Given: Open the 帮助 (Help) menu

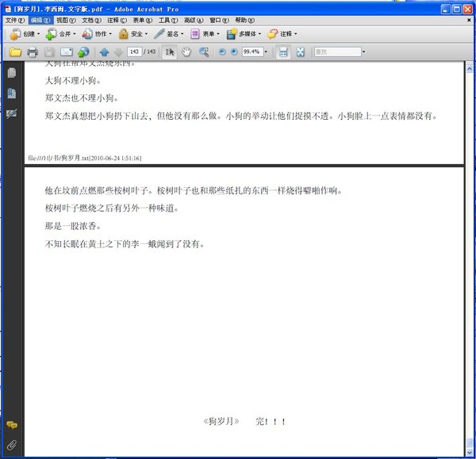Looking at the screenshot, I should (244, 20).
